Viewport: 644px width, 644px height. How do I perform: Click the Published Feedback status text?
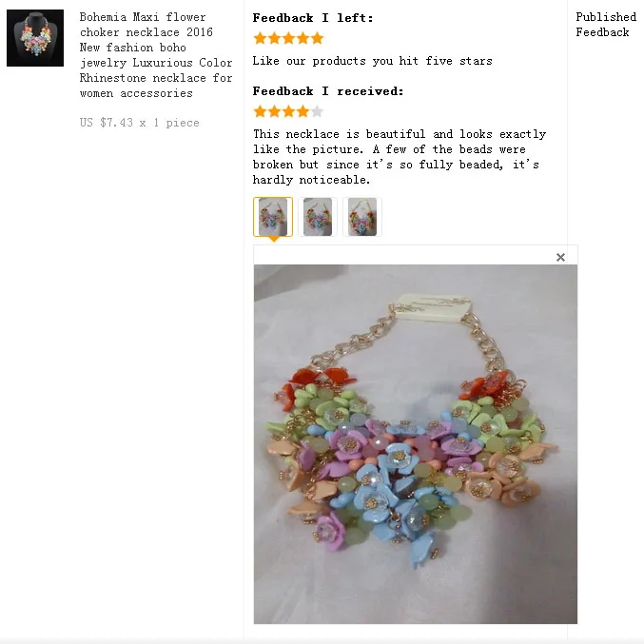point(606,25)
